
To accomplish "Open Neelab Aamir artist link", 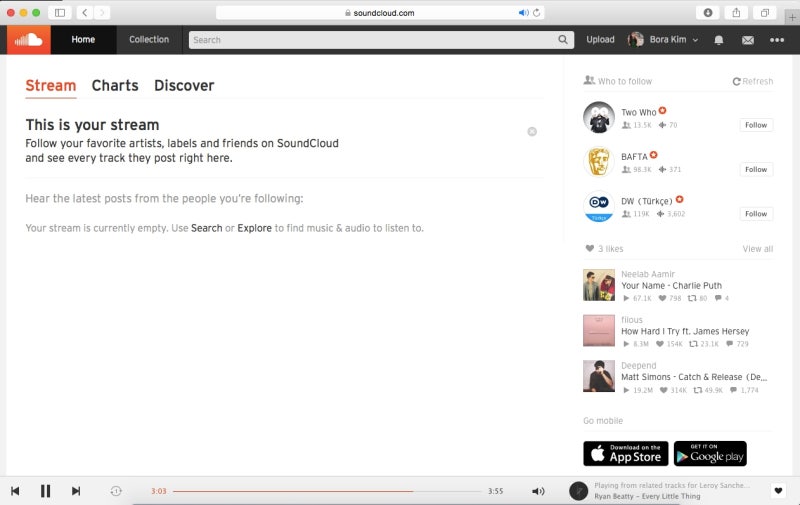I will point(648,274).
